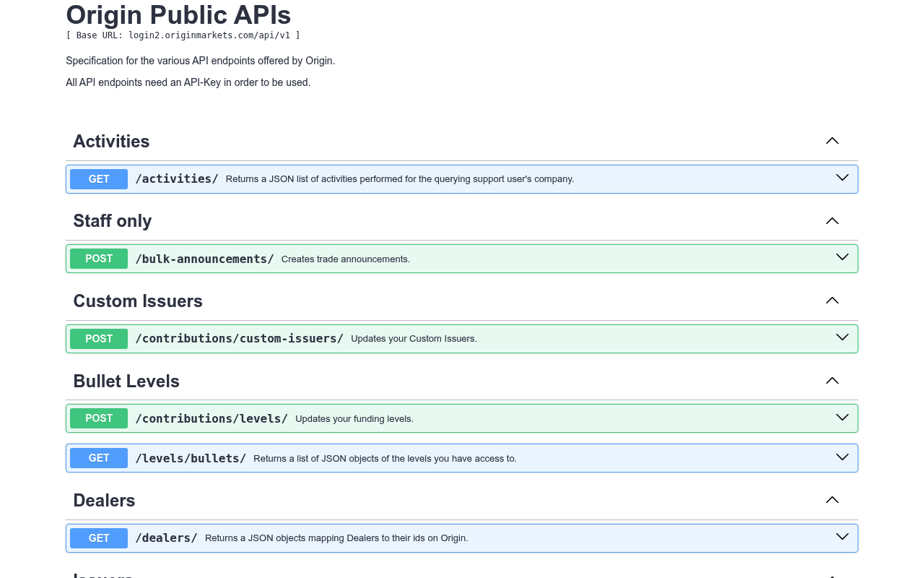Collapse the Custom Issuers section chevron
Image resolution: width=924 pixels, height=578 pixels.
[x=832, y=301]
